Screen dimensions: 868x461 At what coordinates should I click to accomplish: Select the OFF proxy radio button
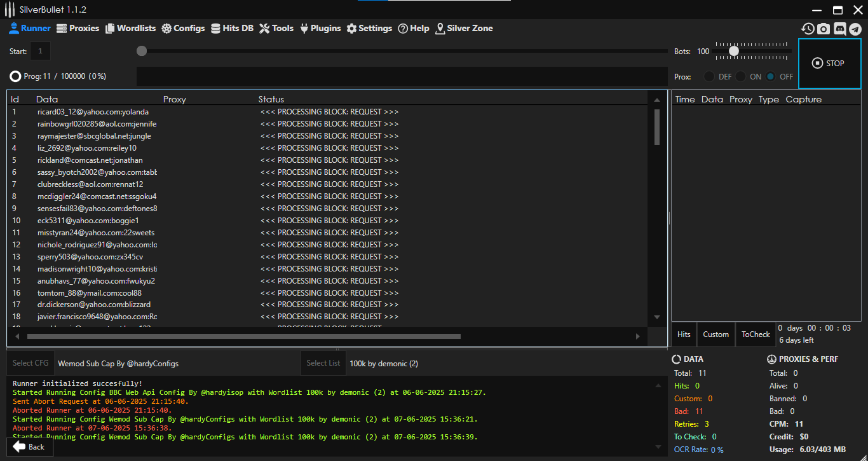[x=771, y=76]
